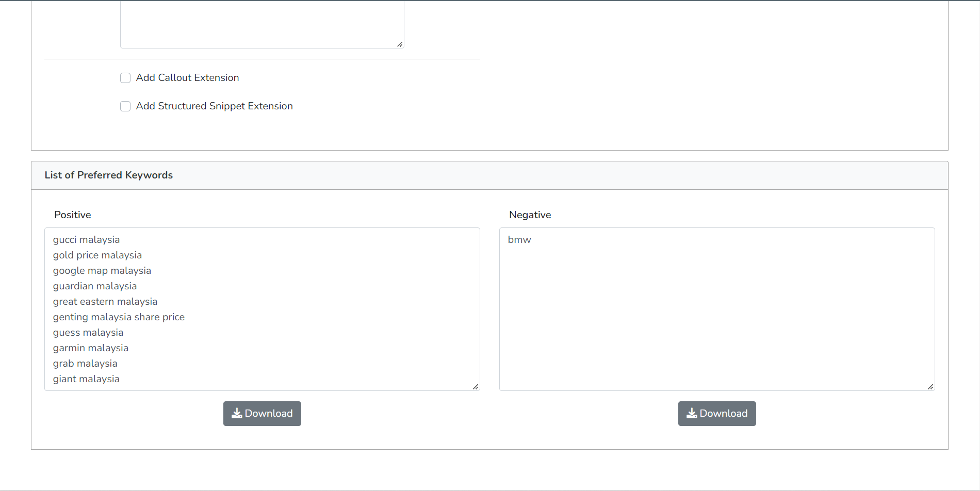Tick the Add Structured Snippet Extension checkbox
The width and height of the screenshot is (980, 491).
click(125, 106)
